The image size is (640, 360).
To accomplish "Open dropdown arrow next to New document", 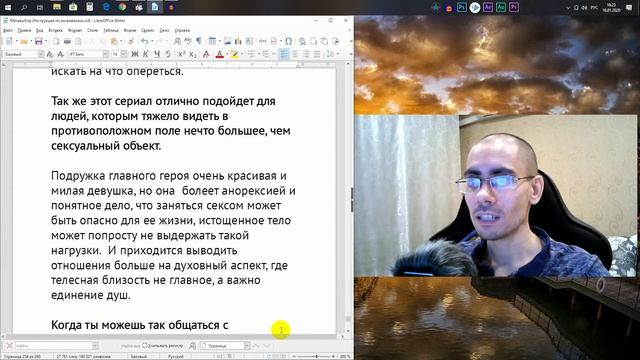I will (x=16, y=41).
